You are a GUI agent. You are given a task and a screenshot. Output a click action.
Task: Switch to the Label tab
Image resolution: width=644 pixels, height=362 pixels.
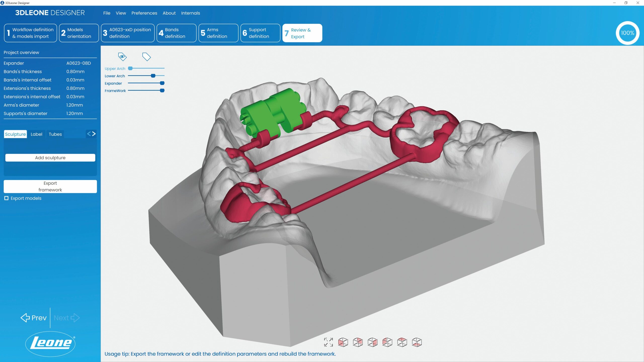36,134
